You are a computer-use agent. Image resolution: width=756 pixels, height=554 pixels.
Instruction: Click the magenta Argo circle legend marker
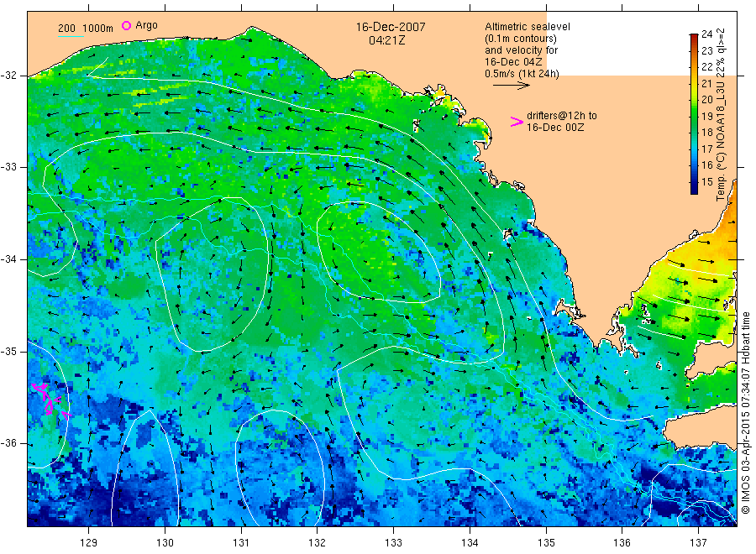tap(126, 25)
